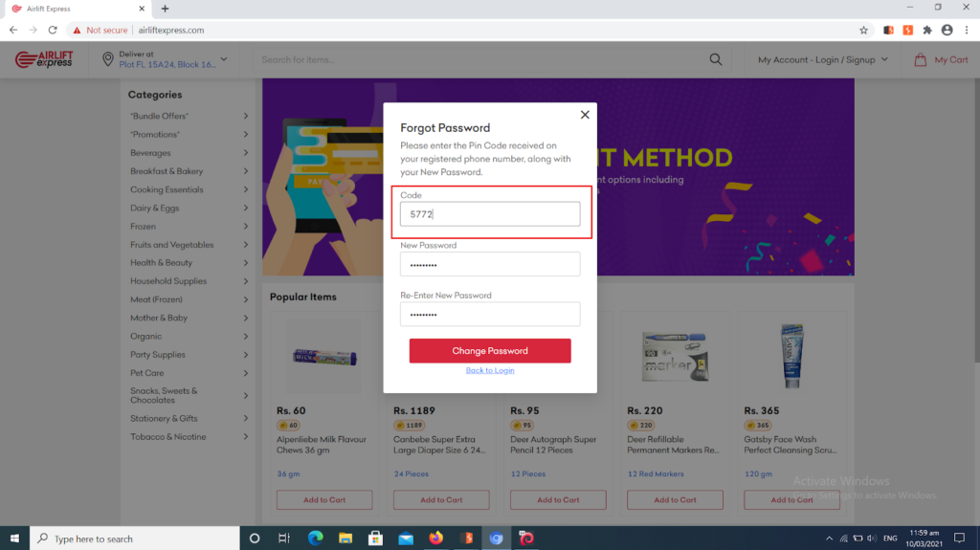Expand the Beverages category
The image size is (980, 550).
click(245, 153)
